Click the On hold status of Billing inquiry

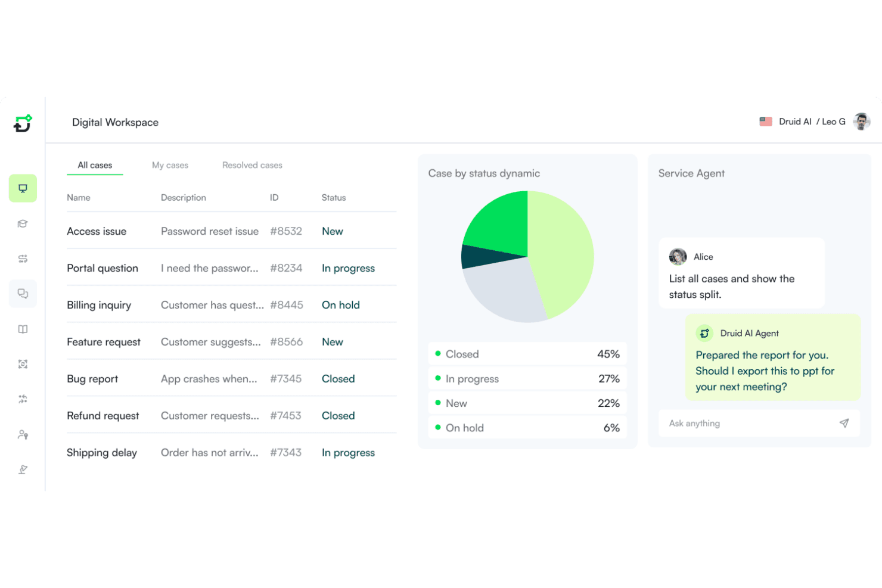[341, 305]
